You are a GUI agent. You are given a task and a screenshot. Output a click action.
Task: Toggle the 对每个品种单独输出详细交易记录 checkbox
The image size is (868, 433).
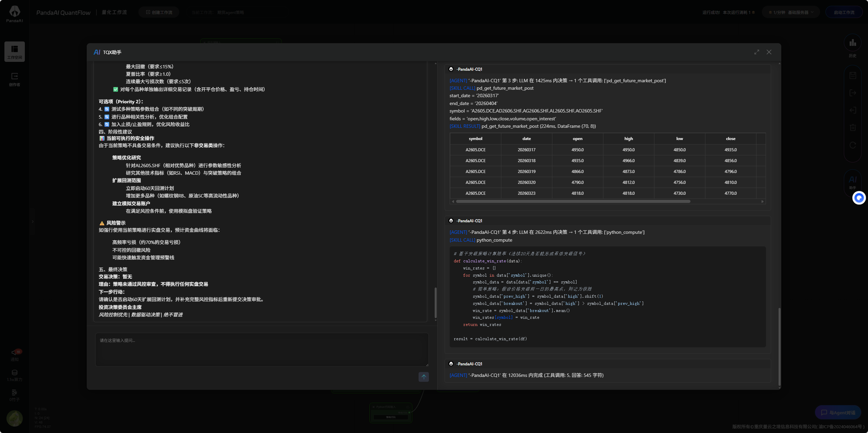pos(115,89)
